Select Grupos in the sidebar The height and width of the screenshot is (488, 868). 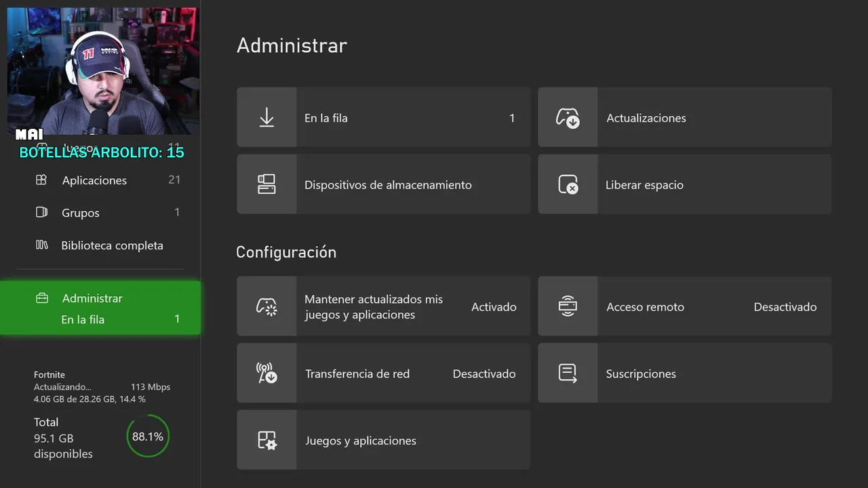(x=81, y=213)
